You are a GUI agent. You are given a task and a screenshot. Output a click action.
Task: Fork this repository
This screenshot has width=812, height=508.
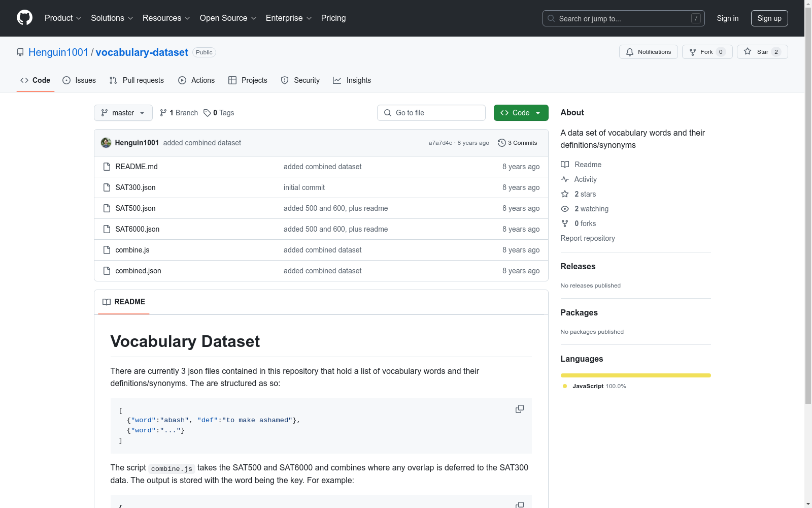click(707, 52)
